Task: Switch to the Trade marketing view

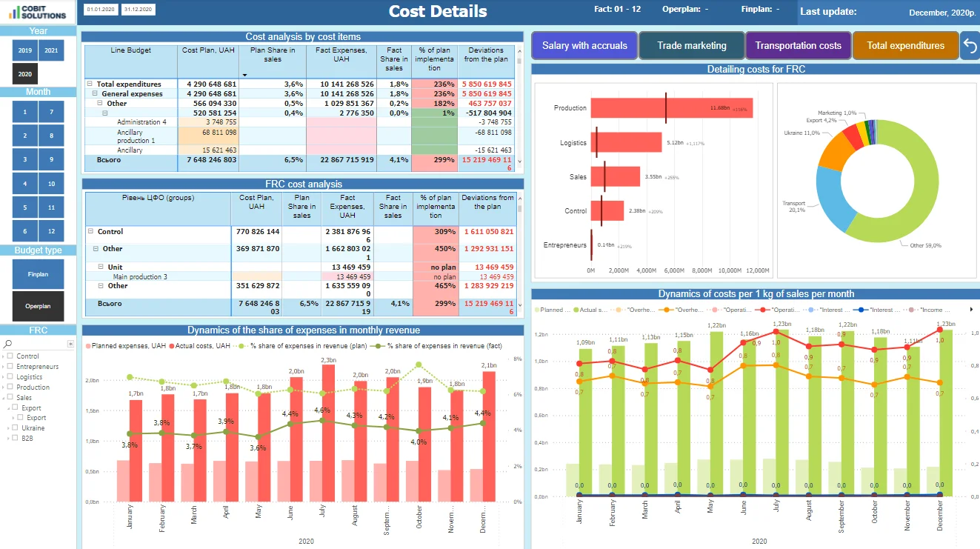Action: click(691, 45)
